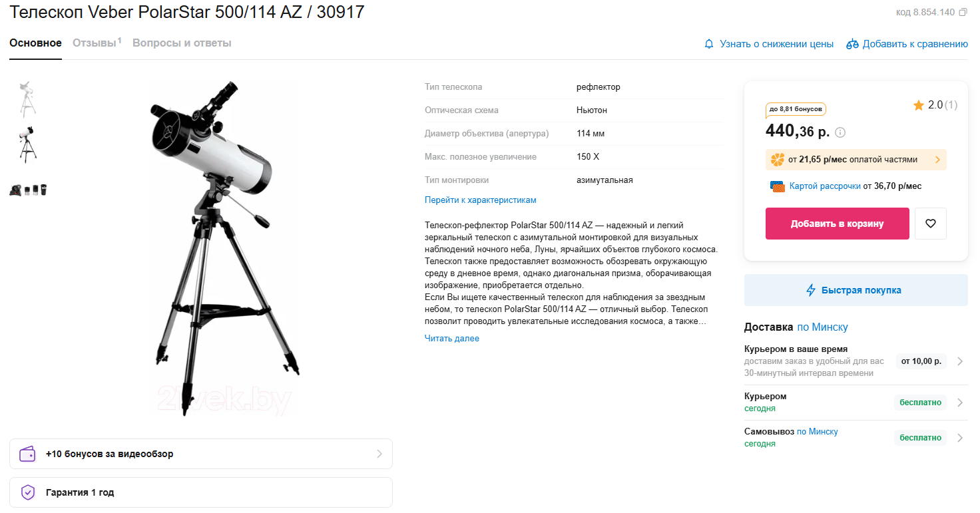Click the price info circle icon

coord(840,132)
